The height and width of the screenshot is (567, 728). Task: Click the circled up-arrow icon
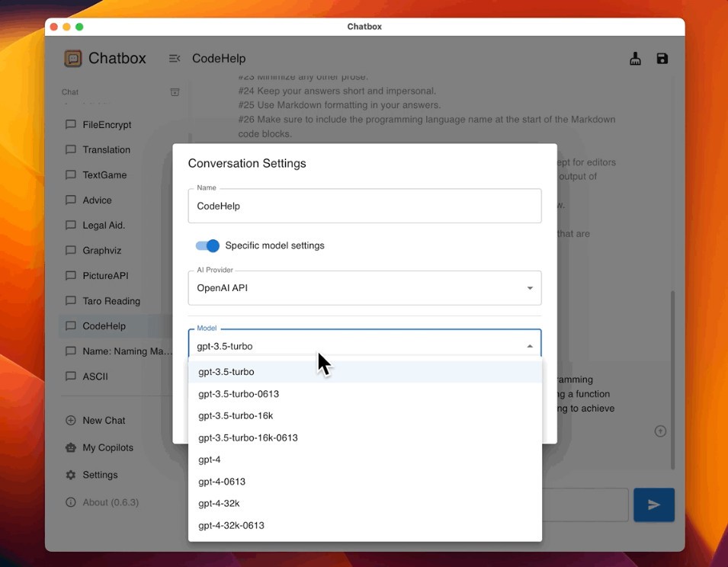point(660,431)
